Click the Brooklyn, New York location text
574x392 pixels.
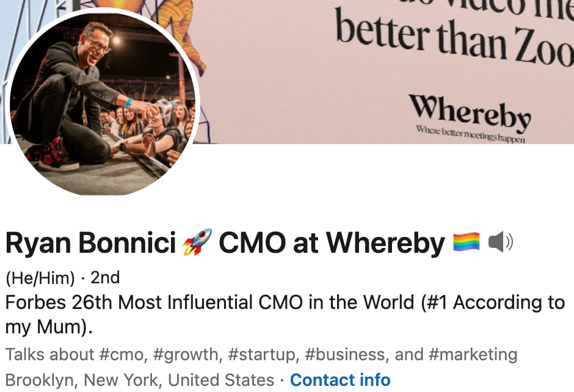point(139,380)
